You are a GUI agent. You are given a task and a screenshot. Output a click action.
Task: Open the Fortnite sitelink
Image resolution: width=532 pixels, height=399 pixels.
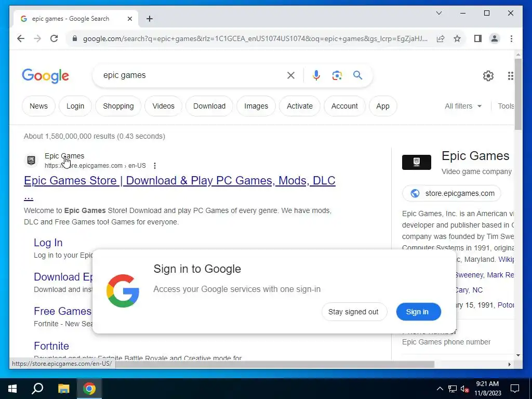pos(51,345)
